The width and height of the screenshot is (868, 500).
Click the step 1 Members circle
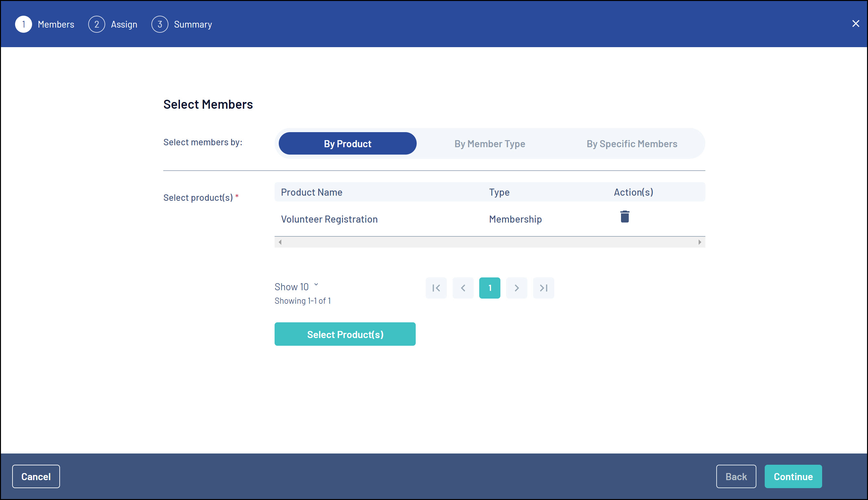[24, 24]
